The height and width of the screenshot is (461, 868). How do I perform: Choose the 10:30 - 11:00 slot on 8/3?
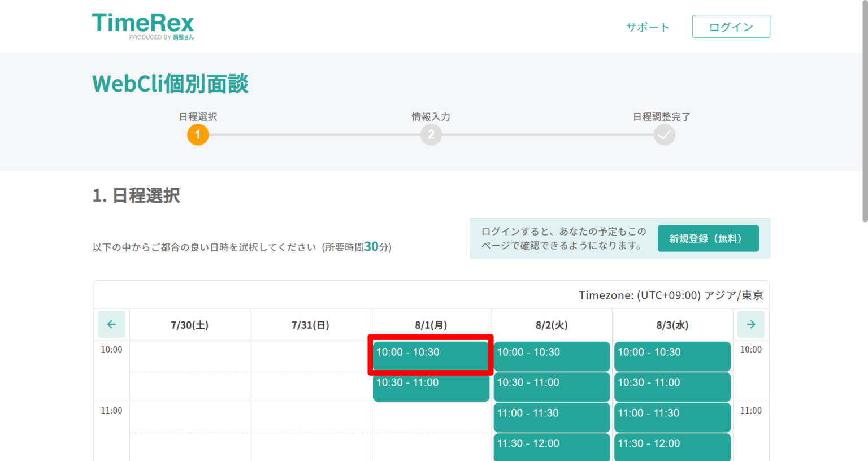coord(672,386)
